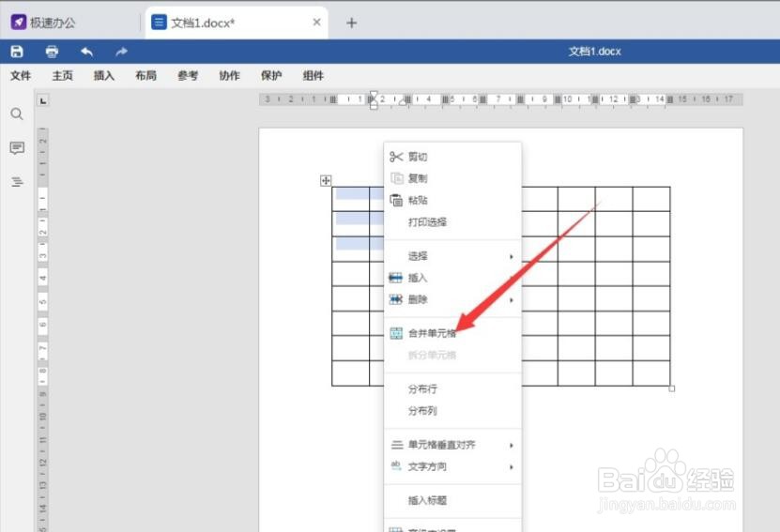Click the top-right cell of the table

click(x=651, y=199)
